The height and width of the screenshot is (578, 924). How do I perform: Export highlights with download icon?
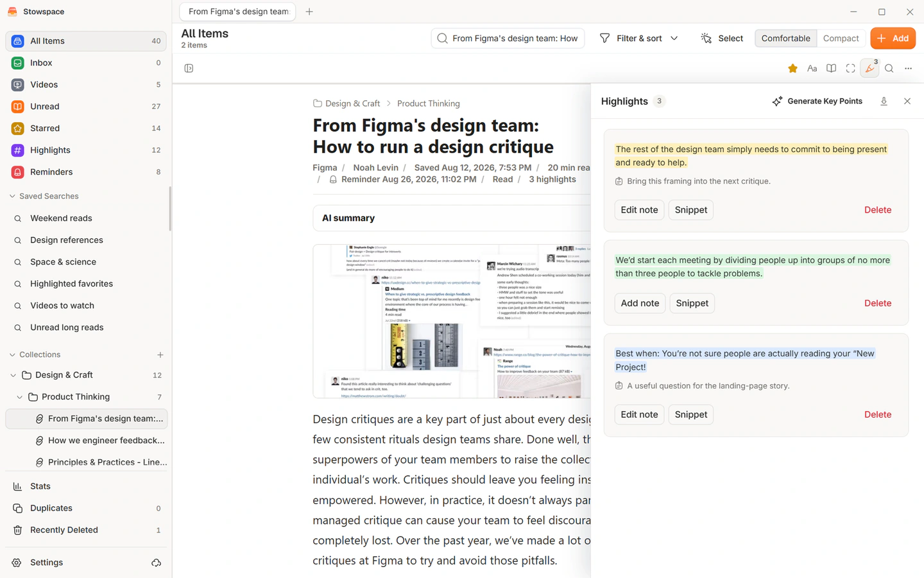point(884,101)
